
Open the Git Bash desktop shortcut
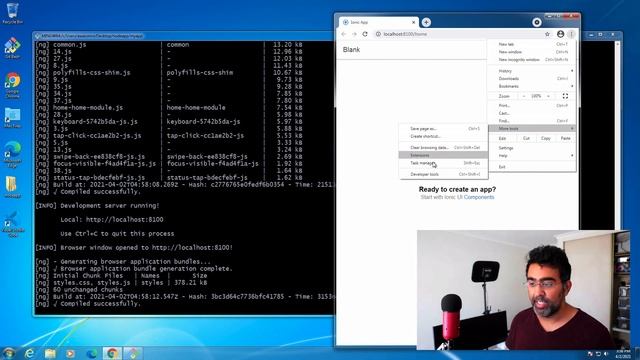(12, 48)
